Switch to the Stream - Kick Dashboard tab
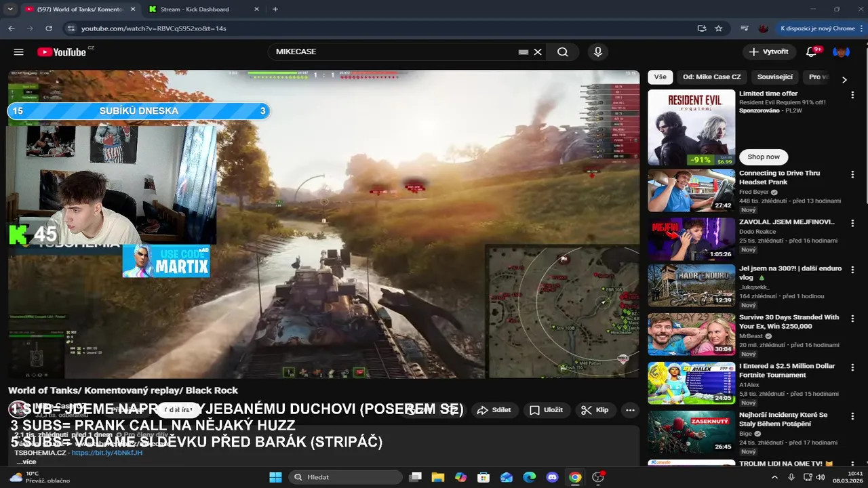The height and width of the screenshot is (488, 868). [x=203, y=9]
